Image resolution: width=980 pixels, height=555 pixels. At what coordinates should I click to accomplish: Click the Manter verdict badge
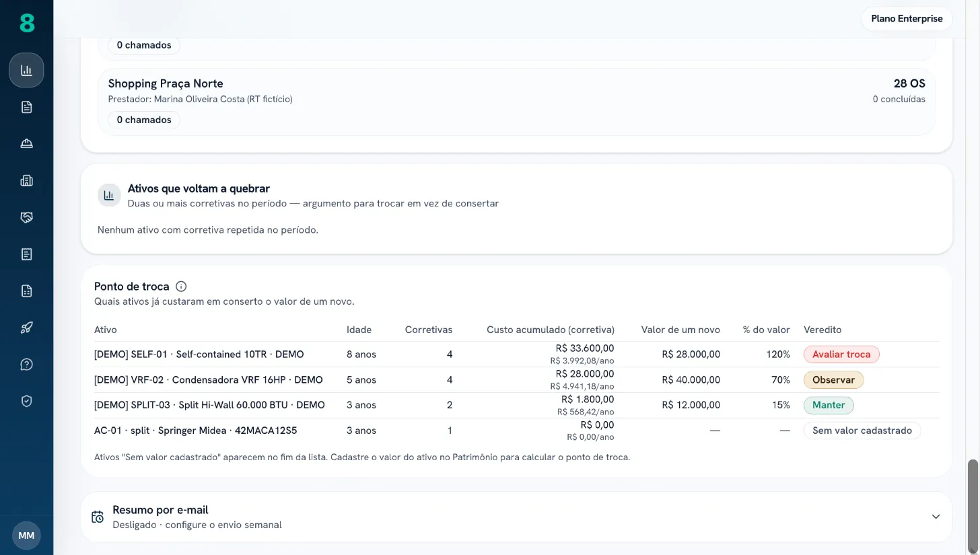point(829,406)
